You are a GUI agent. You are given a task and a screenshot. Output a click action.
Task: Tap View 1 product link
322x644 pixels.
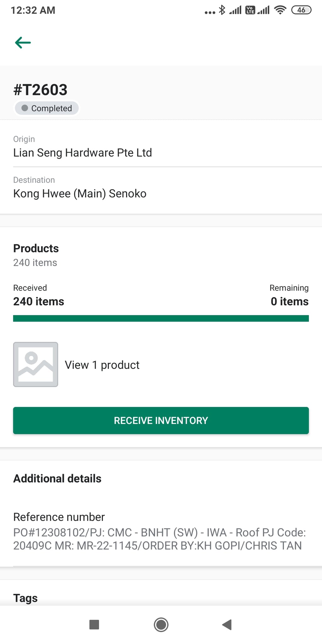(x=102, y=365)
